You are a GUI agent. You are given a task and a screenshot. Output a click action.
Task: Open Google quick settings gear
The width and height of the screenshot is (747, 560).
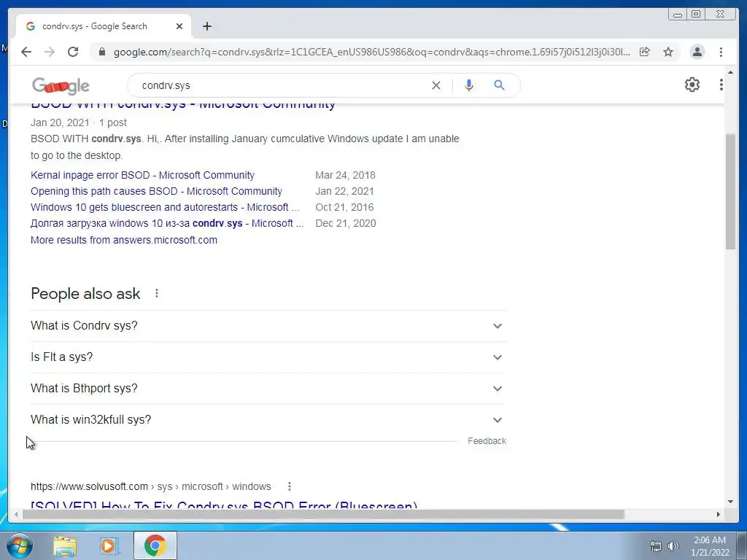692,85
